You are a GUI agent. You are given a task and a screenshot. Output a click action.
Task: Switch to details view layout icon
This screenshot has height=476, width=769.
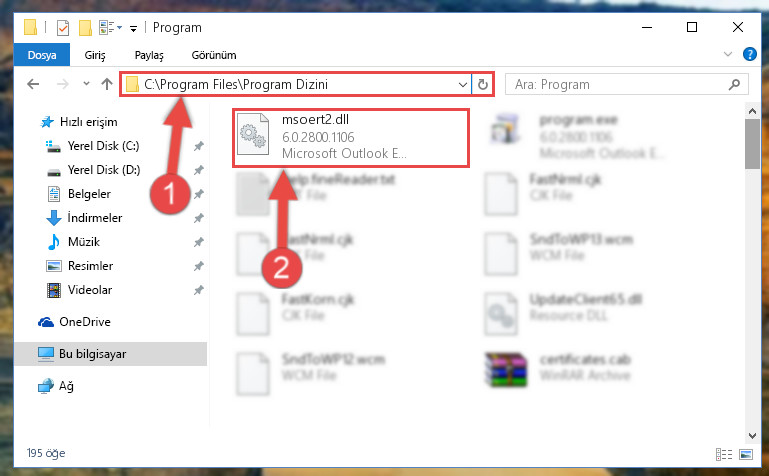point(724,454)
